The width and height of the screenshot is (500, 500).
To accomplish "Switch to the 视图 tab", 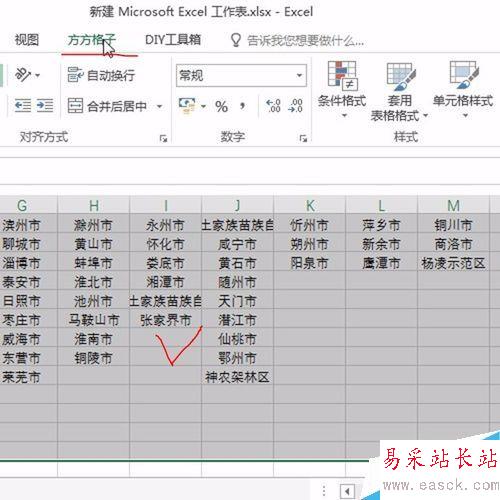I will (27, 40).
